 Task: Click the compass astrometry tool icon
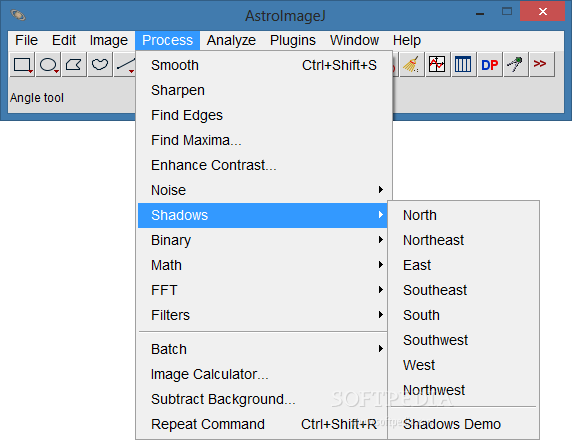(515, 65)
